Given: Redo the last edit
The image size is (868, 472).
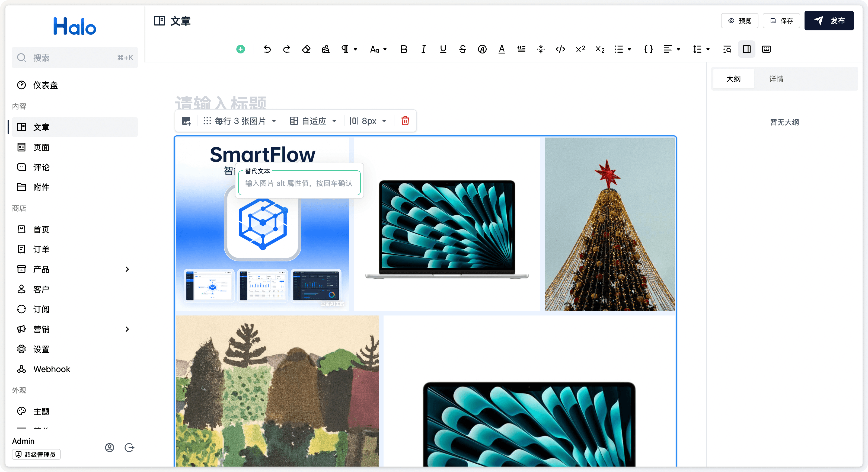Looking at the screenshot, I should click(286, 49).
